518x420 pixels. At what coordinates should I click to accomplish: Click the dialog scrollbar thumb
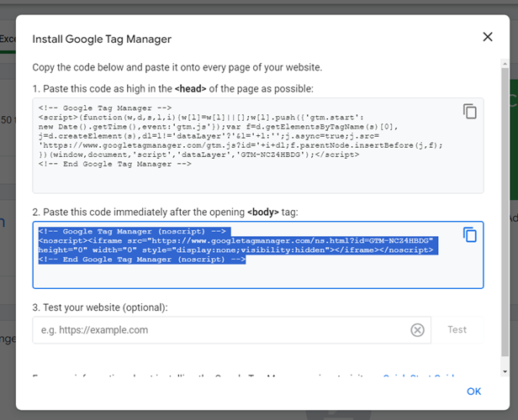[505, 212]
